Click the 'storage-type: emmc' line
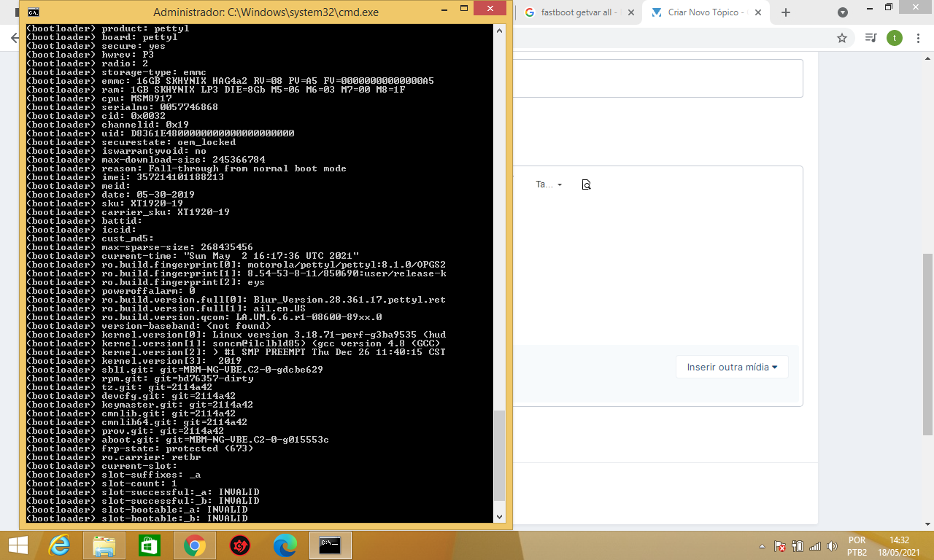The height and width of the screenshot is (560, 934). tap(116, 72)
